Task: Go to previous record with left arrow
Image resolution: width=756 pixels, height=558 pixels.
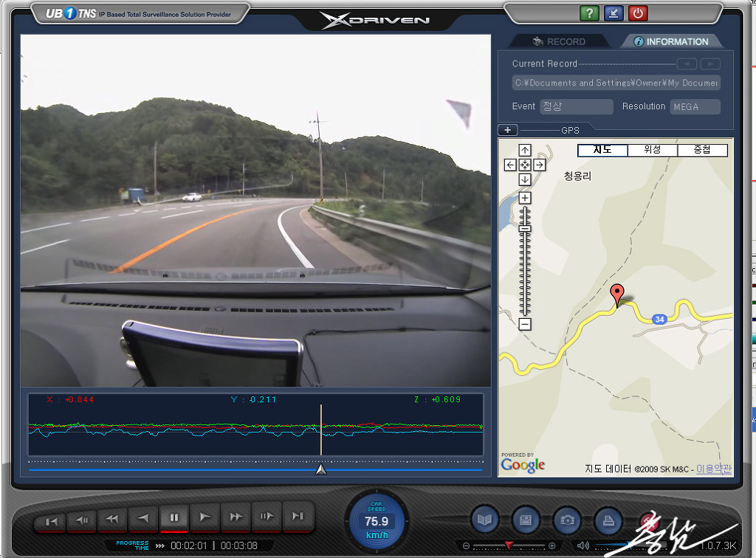Action: click(x=687, y=63)
